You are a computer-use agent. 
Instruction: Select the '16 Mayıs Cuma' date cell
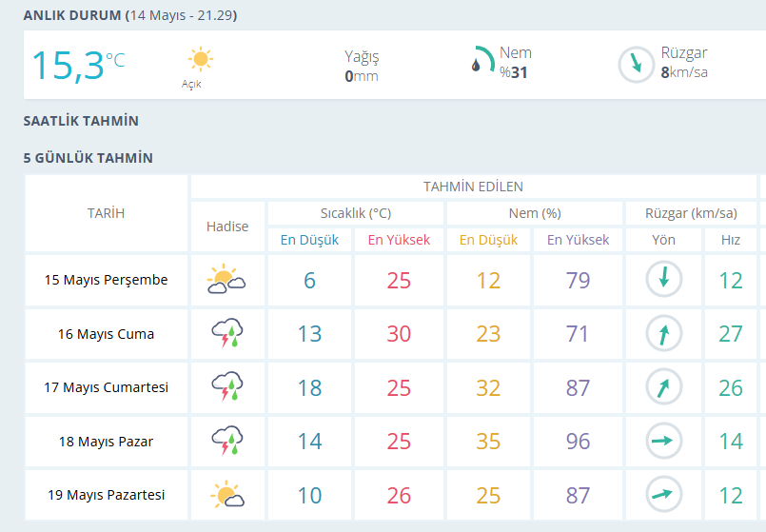(x=106, y=334)
